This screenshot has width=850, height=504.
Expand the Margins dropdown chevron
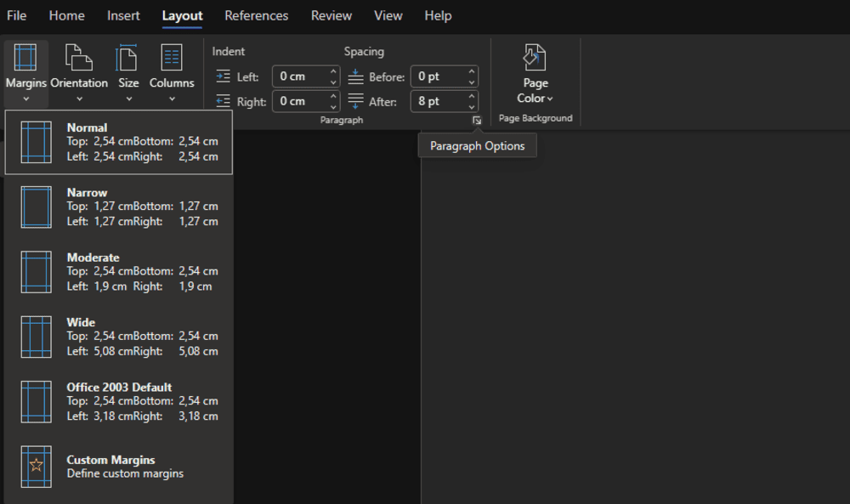[x=26, y=99]
